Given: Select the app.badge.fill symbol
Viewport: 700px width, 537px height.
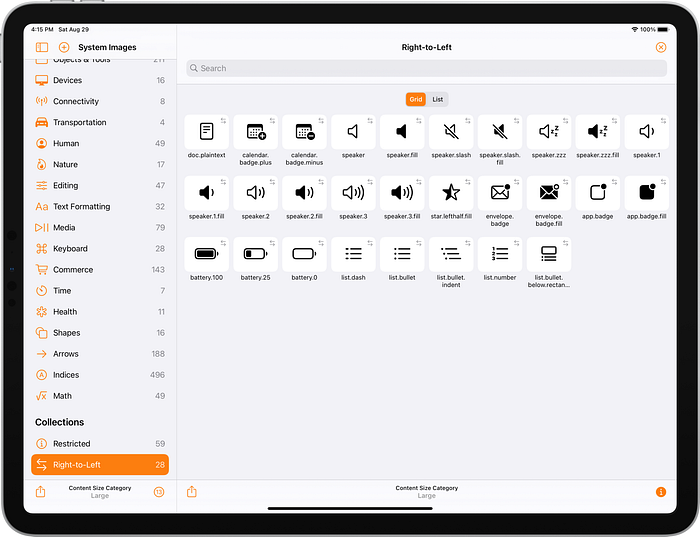Looking at the screenshot, I should click(x=647, y=193).
